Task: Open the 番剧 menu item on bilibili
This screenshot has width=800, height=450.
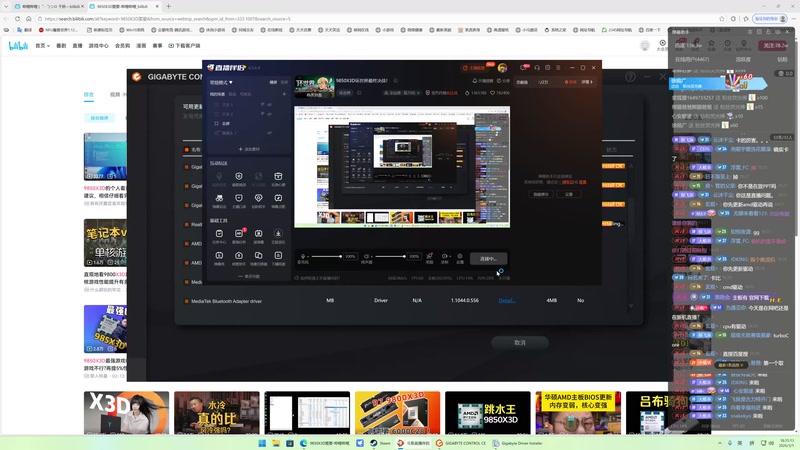Action: (61, 45)
